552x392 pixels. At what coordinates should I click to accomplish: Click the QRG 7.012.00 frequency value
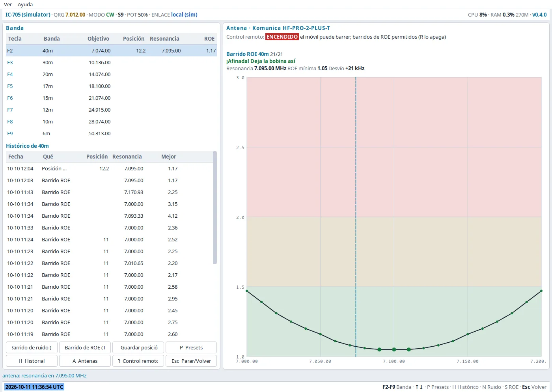(x=75, y=15)
